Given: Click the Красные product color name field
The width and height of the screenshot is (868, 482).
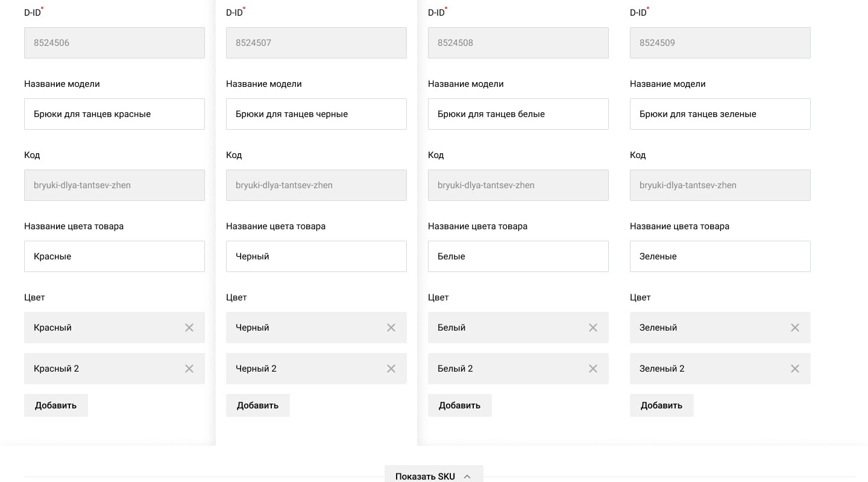Looking at the screenshot, I should point(115,256).
